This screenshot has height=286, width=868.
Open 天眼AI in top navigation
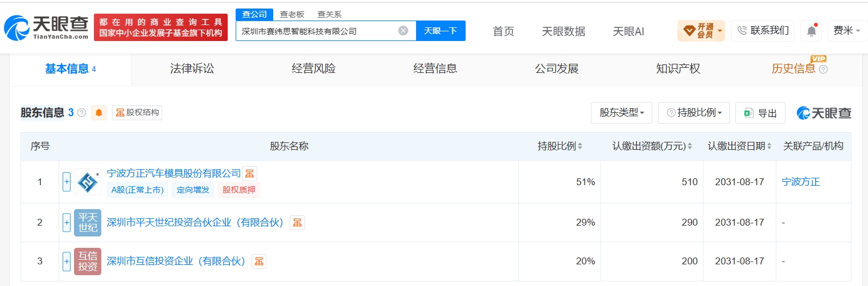pos(628,31)
